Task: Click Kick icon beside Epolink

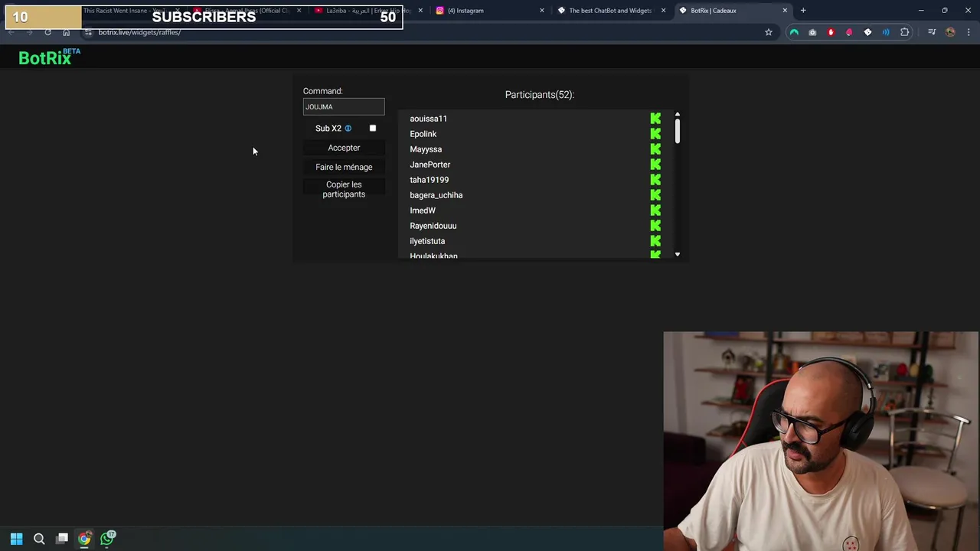Action: click(x=655, y=134)
